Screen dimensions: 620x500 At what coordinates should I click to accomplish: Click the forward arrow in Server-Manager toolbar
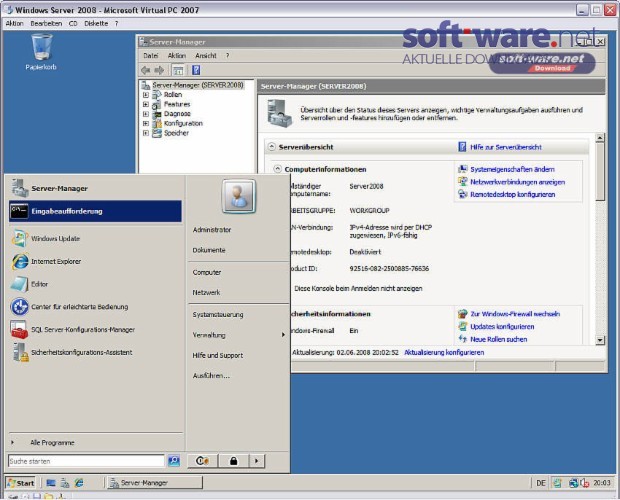coord(159,70)
